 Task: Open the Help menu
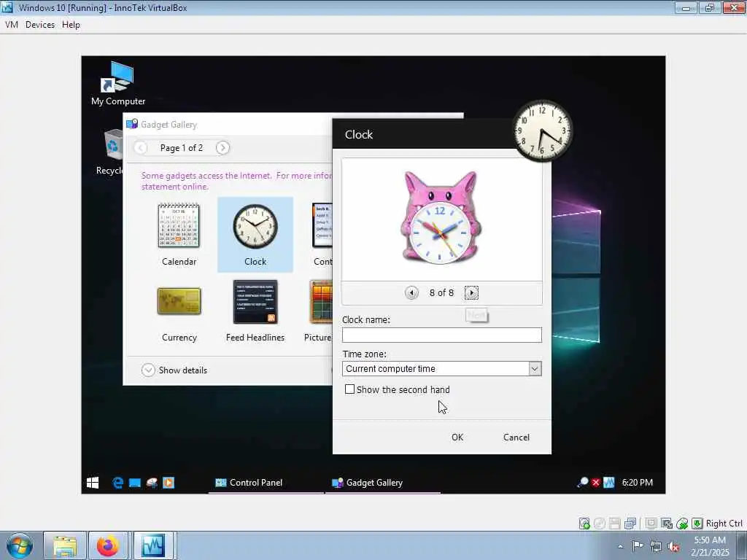click(x=71, y=25)
